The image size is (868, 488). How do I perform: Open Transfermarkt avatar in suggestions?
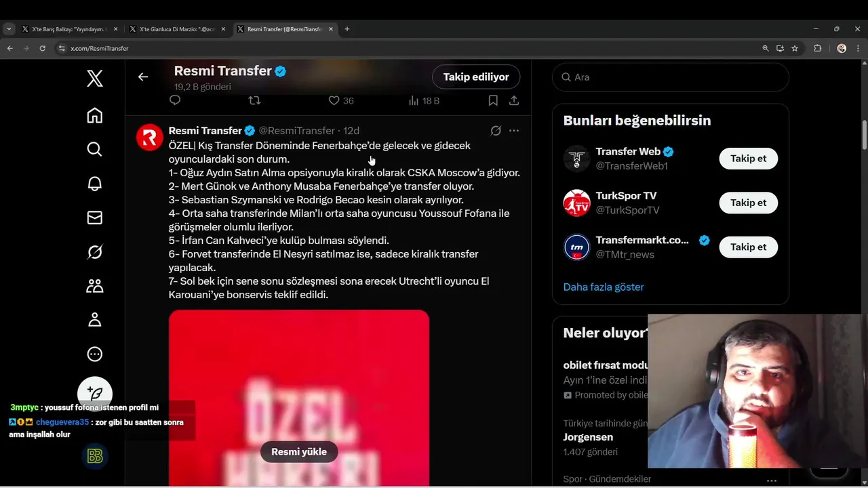point(577,247)
